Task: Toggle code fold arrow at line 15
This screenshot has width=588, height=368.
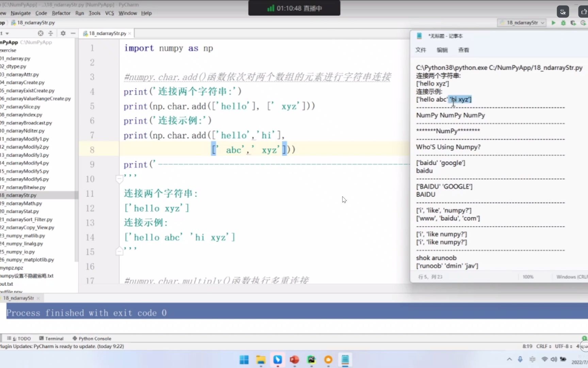Action: pyautogui.click(x=119, y=251)
